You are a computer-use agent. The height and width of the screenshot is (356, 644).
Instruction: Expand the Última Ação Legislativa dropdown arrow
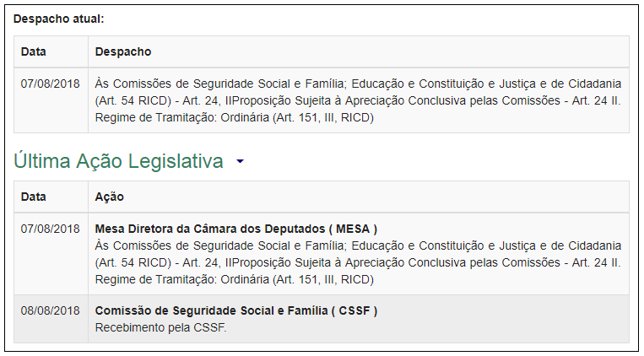[240, 162]
